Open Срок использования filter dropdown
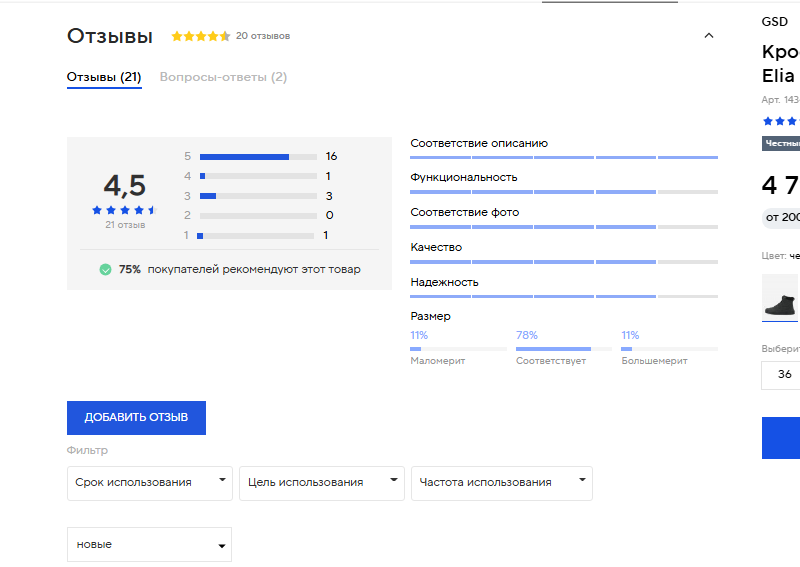Screen dimensions: 800x567 pyautogui.click(x=149, y=482)
